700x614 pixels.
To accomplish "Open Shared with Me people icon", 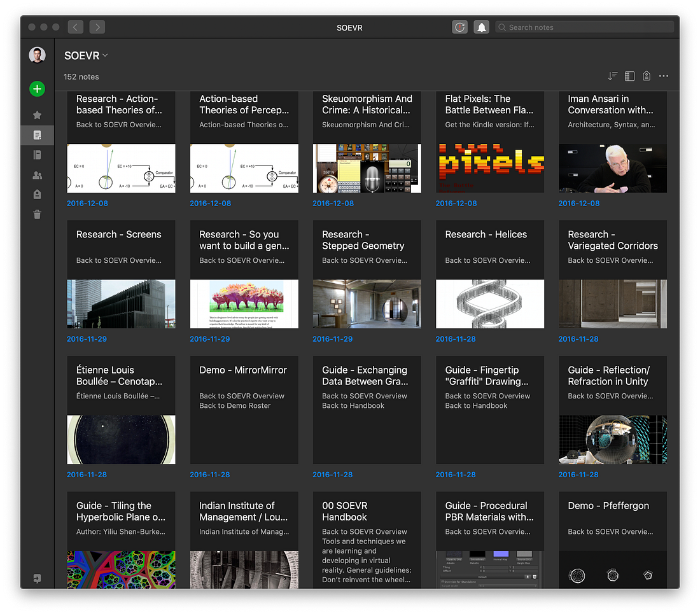I will [x=37, y=175].
